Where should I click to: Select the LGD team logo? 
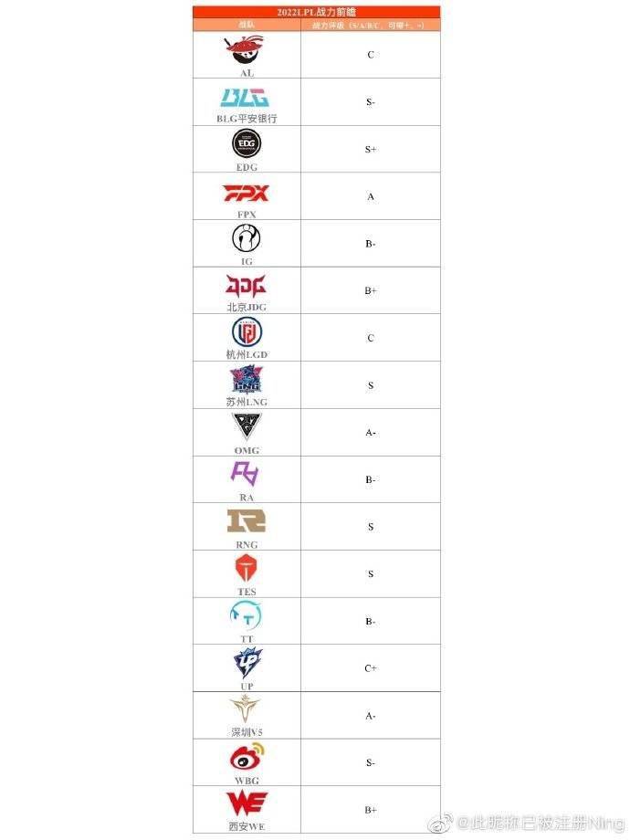click(247, 332)
